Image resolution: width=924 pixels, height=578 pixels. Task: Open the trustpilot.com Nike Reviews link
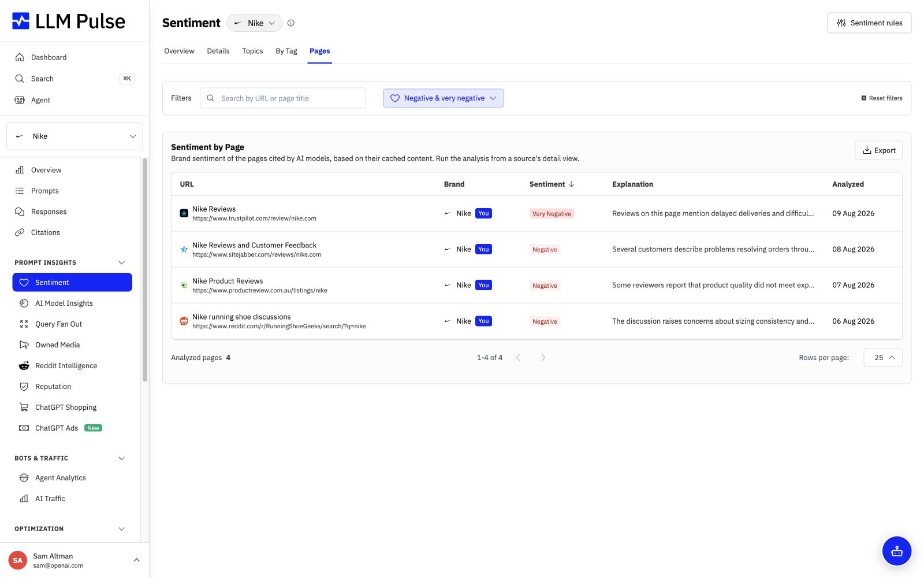254,218
